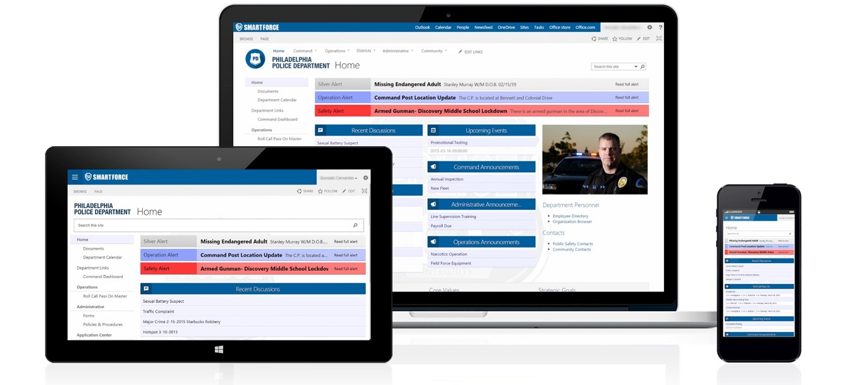This screenshot has width=868, height=385.
Task: Toggle focus mode with the expand icon
Action: 659,38
